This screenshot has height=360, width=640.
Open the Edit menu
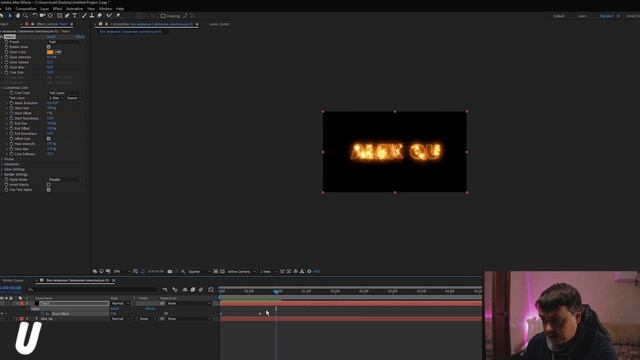point(8,9)
